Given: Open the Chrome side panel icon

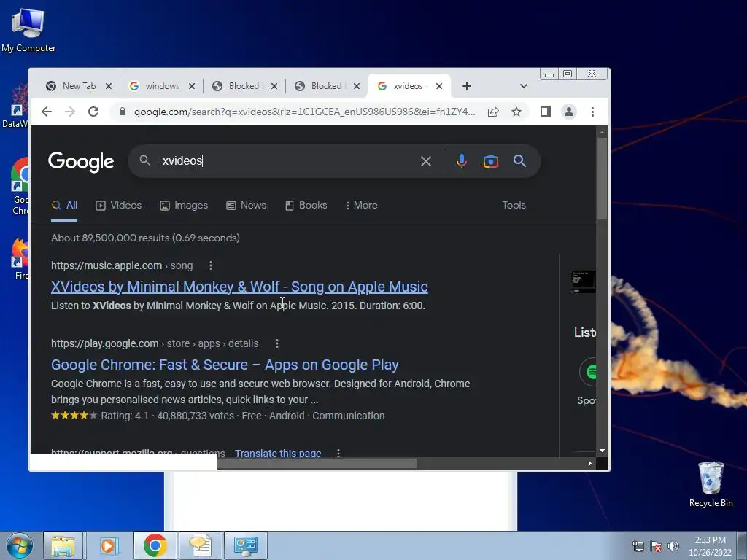Looking at the screenshot, I should coord(546,112).
